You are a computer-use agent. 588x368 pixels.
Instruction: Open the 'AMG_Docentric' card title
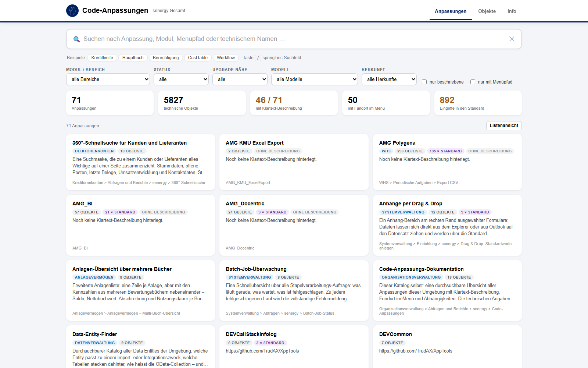tap(245, 204)
